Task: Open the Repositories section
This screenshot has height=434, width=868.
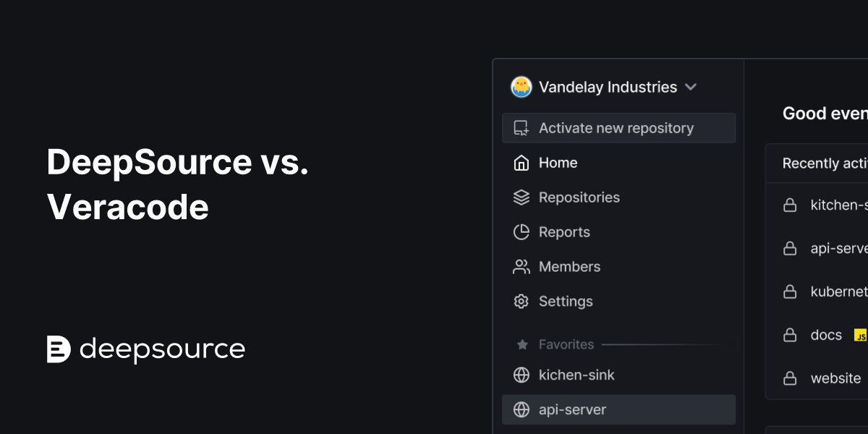Action: tap(579, 197)
